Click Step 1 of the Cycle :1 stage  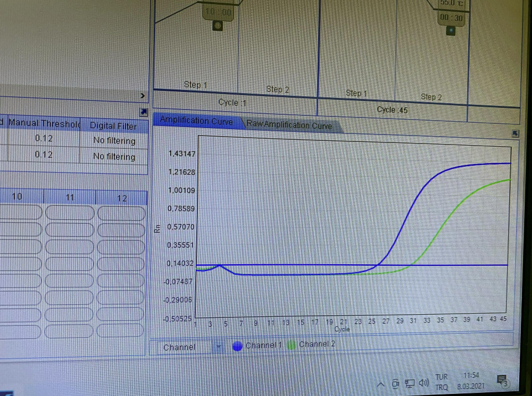pos(195,85)
